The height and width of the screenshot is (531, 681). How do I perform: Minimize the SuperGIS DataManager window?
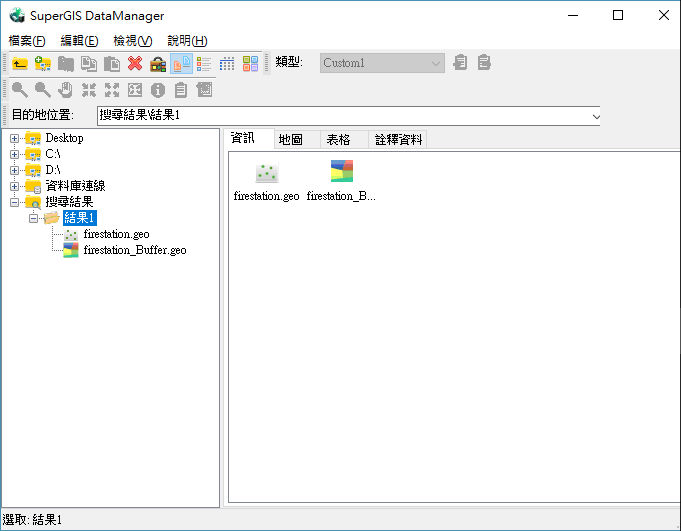click(573, 15)
